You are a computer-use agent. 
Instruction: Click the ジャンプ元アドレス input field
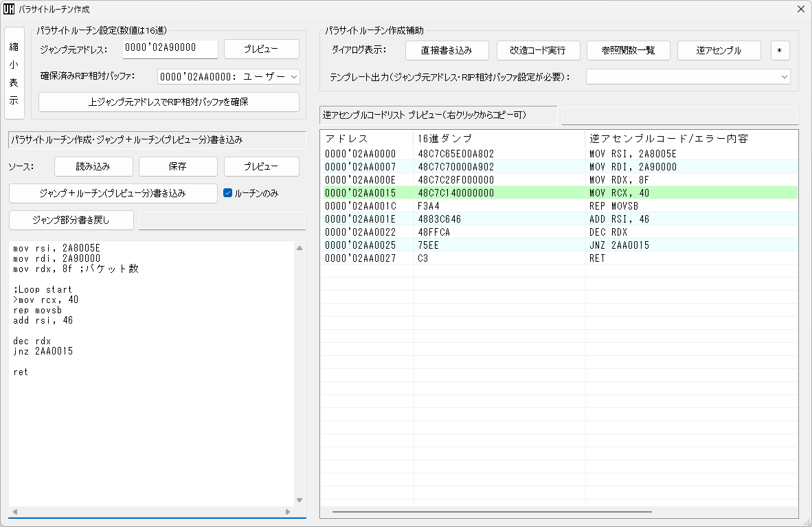[x=170, y=49]
